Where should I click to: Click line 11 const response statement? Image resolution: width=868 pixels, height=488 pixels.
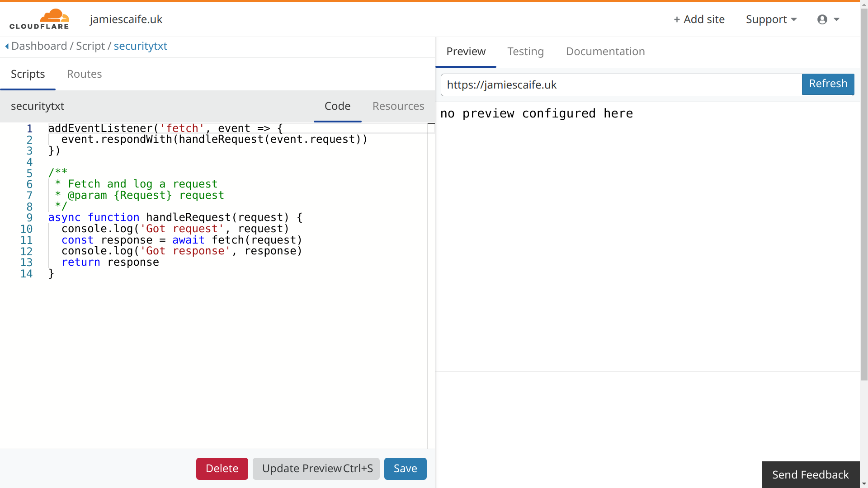click(182, 240)
